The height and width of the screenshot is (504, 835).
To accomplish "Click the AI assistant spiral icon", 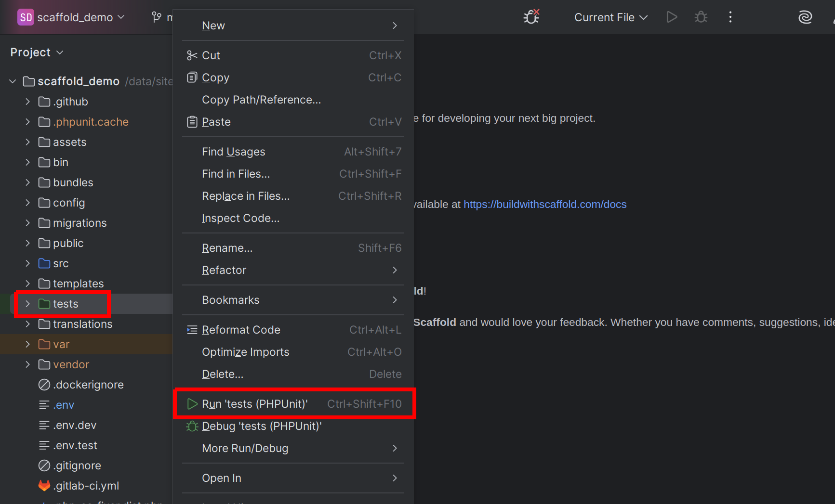I will point(805,17).
